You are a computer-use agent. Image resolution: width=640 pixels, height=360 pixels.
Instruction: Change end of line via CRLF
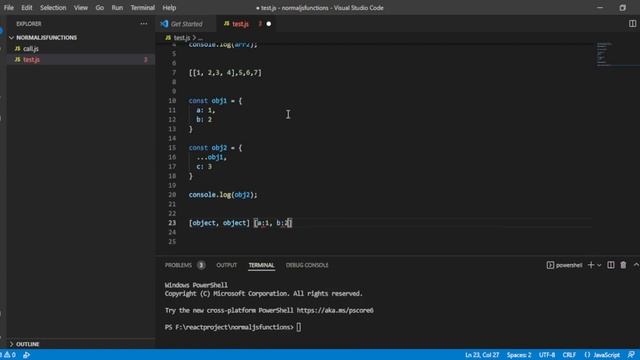[569, 355]
